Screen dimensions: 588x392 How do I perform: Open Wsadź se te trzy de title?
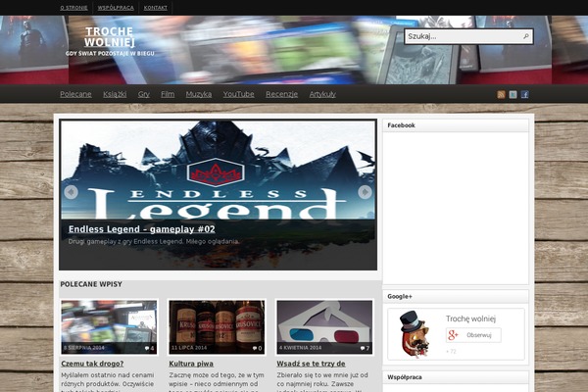(x=312, y=364)
